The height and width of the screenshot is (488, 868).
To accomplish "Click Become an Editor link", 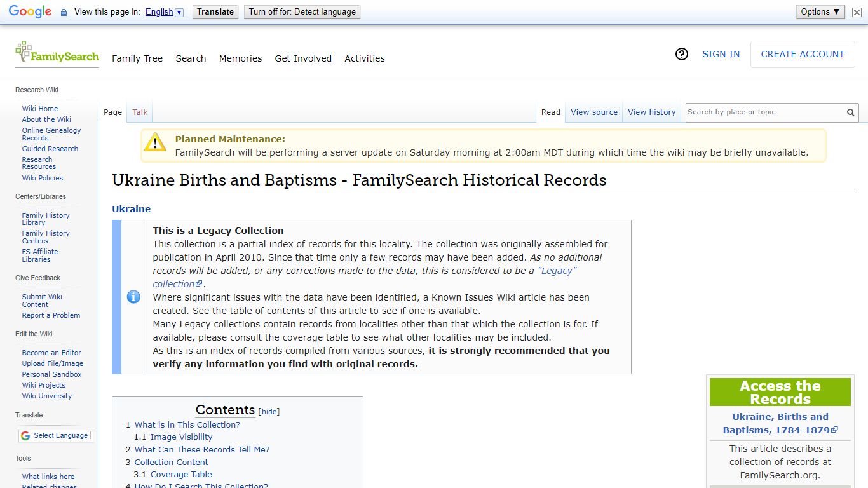I will coord(51,353).
